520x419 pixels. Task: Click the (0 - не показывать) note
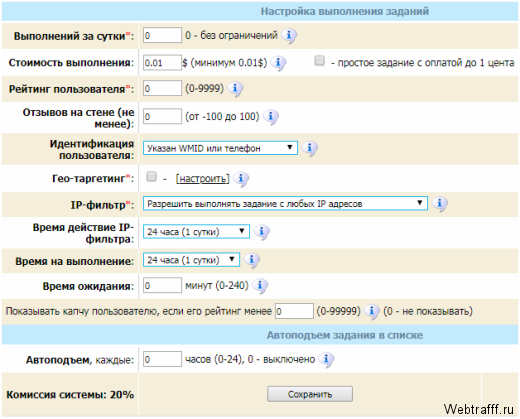[x=428, y=311]
